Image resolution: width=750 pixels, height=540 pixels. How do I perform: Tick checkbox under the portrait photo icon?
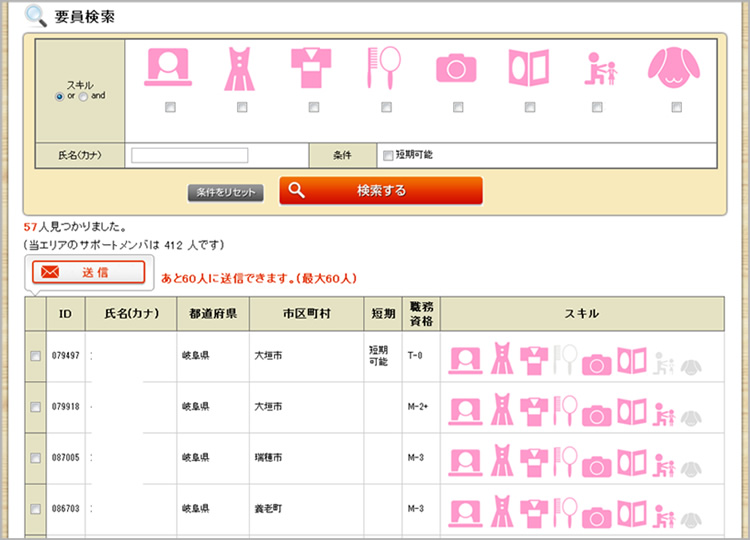coord(170,107)
